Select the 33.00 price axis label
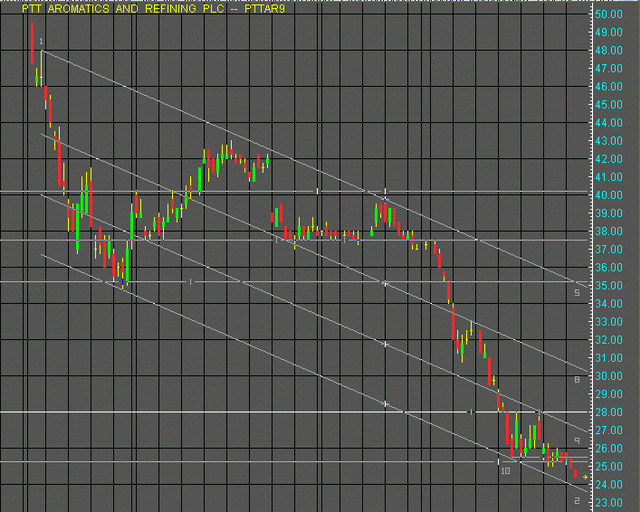 (x=609, y=322)
